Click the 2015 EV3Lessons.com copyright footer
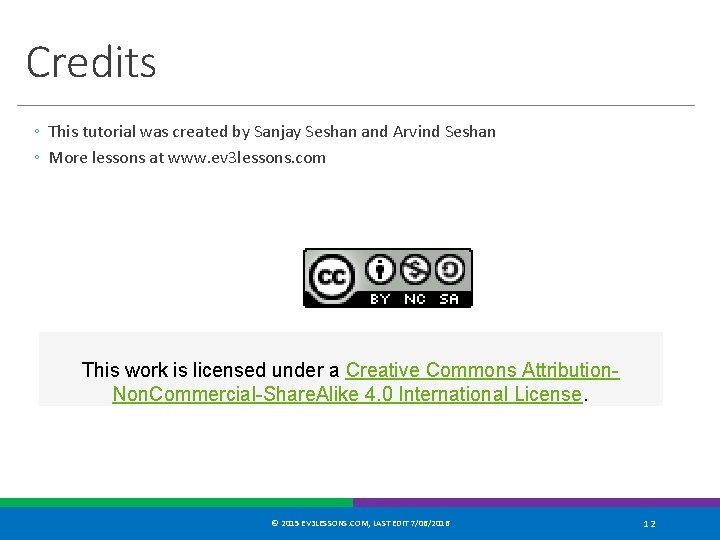This screenshot has height=540, width=720. 361,523
